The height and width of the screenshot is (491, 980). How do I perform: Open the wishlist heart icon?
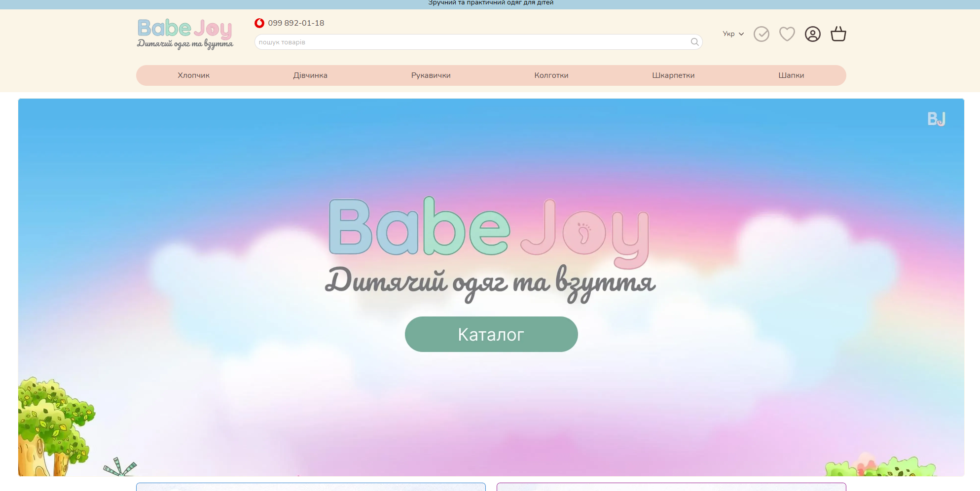787,34
